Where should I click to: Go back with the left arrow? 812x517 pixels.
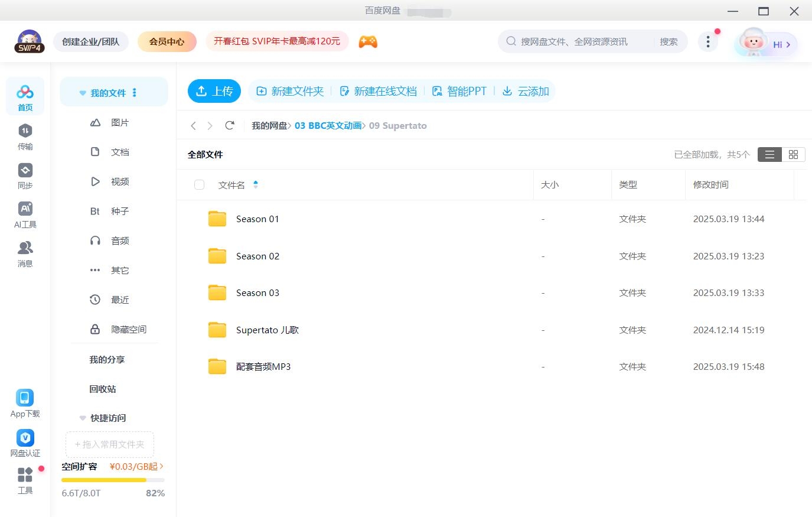[193, 125]
